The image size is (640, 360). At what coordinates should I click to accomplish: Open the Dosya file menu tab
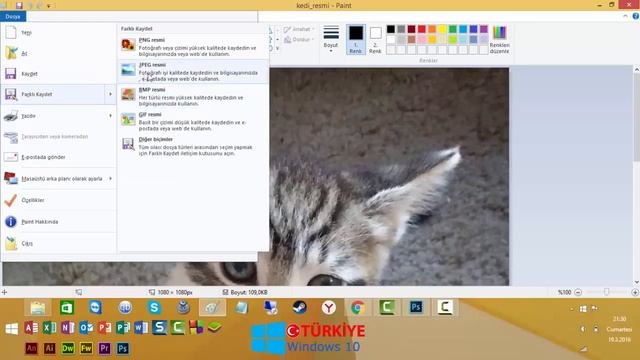13,16
